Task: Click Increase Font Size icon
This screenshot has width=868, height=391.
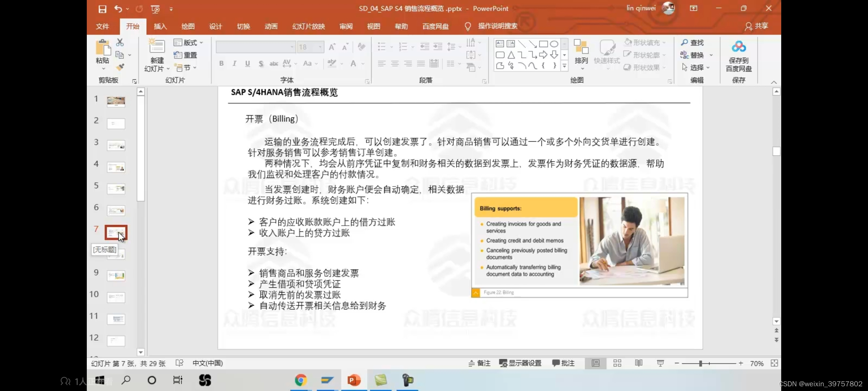Action: coord(332,47)
